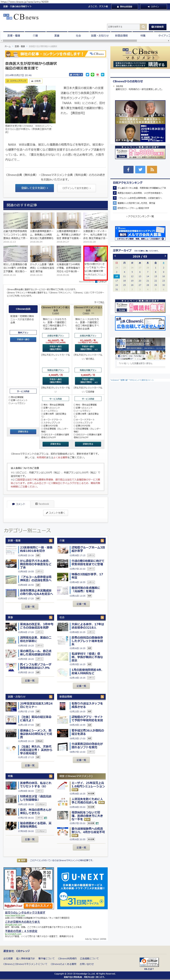Open the RSS icon of the 社会 category
This screenshot has width=170, height=980.
coord(102,617)
